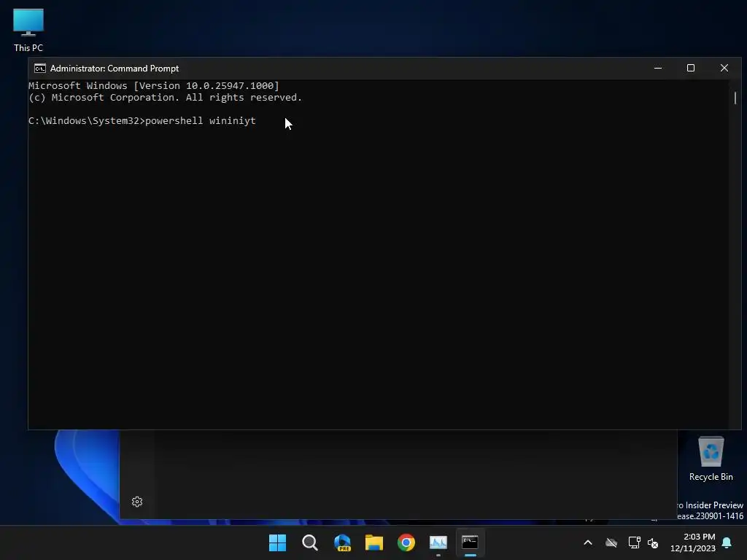Screen dimensions: 747x560
Task: Close the Command Prompt window
Action: click(x=724, y=68)
